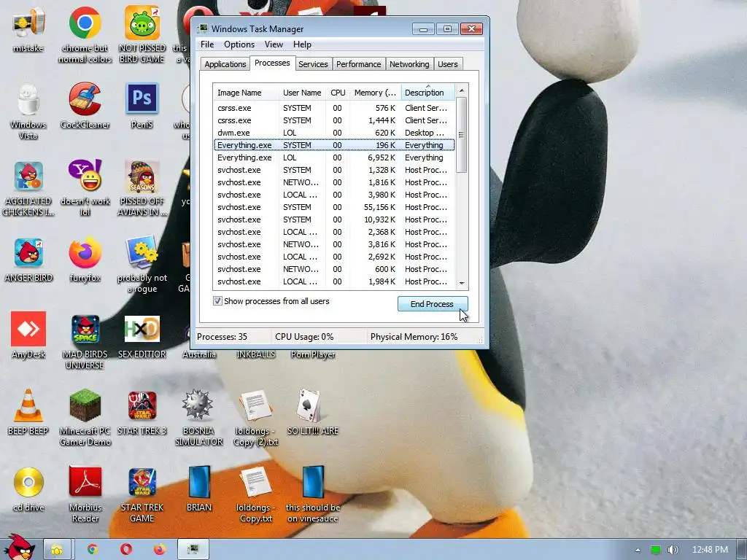Click the process list scroll-up arrow
Viewport: 747px width, 560px height.
click(461, 90)
